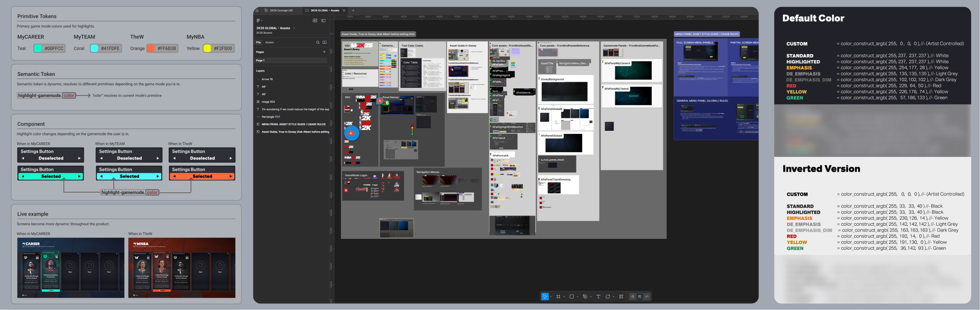Select the Navigation Menus frame
Viewport: 980px width, 310px height.
coord(448,189)
